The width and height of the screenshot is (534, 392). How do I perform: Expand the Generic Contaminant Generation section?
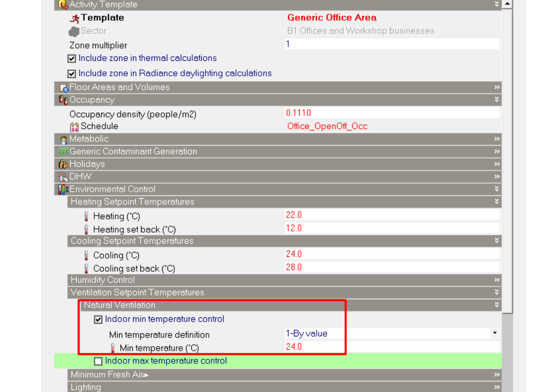point(497,152)
